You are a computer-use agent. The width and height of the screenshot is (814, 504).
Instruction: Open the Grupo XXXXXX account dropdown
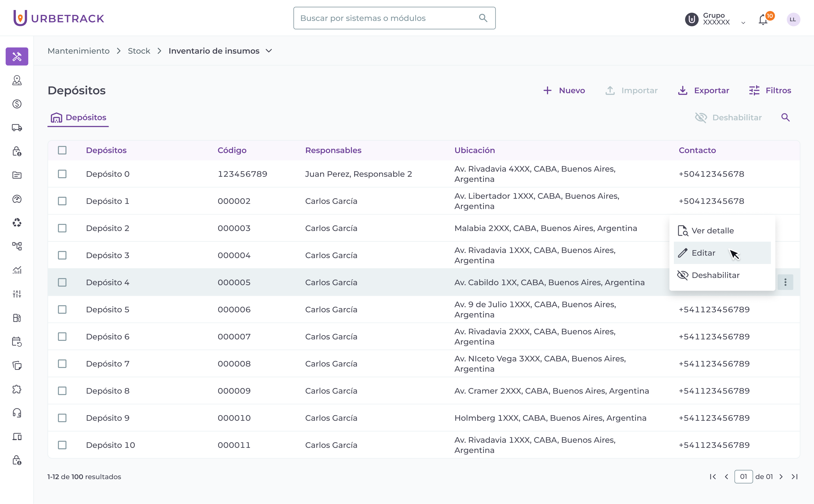[743, 23]
